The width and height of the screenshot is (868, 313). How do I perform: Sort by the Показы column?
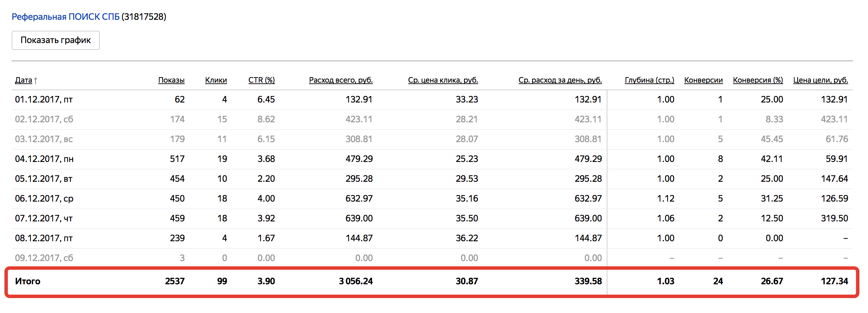point(171,80)
